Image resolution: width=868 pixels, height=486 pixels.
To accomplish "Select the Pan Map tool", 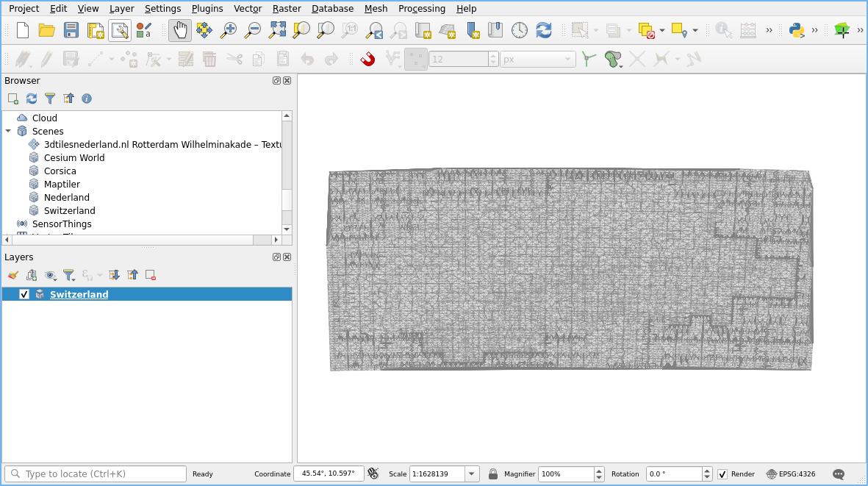I will pyautogui.click(x=179, y=31).
